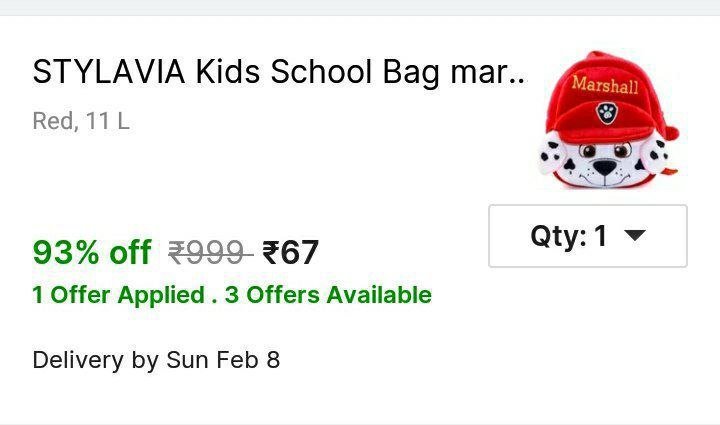Click the quantity dropdown arrow triangle

point(635,236)
